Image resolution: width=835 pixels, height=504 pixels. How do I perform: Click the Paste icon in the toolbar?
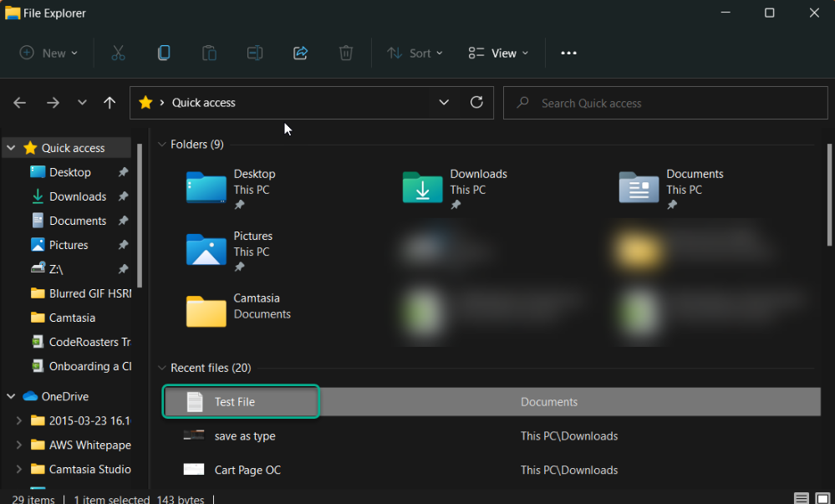click(x=209, y=53)
